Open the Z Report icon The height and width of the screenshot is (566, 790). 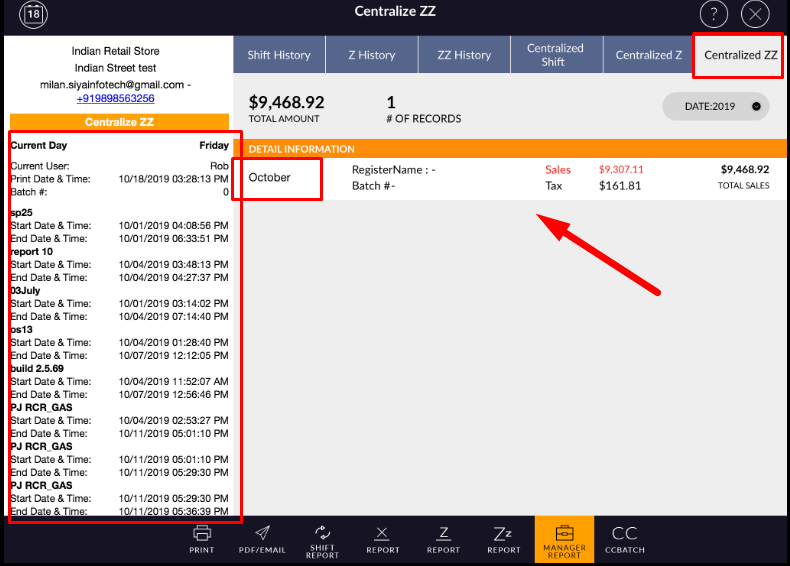[443, 539]
